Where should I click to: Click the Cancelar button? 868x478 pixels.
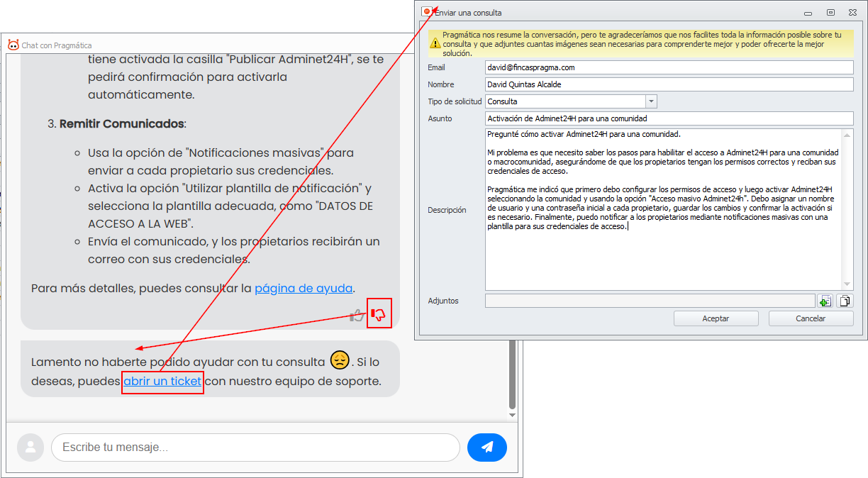[x=811, y=318]
